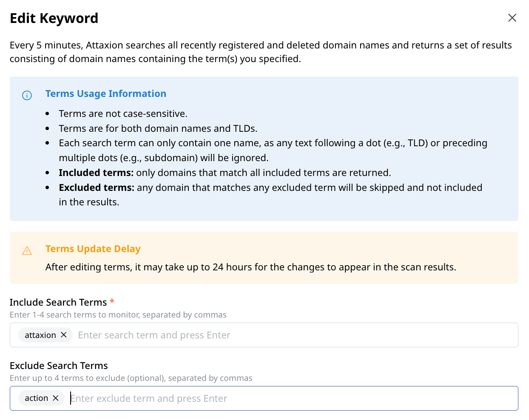
Task: Click the red required asterisk near Include Search Terms
Action: point(112,301)
